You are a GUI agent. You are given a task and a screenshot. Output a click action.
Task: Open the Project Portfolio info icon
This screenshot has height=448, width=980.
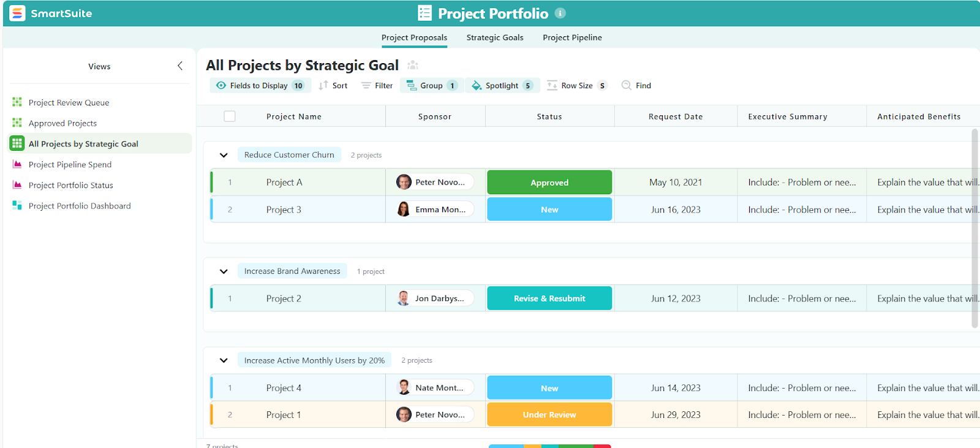coord(560,13)
